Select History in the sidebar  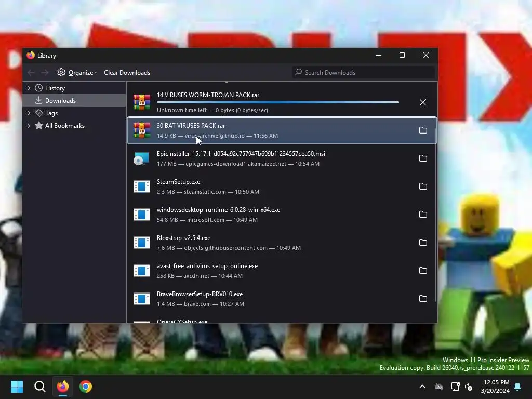pos(55,88)
